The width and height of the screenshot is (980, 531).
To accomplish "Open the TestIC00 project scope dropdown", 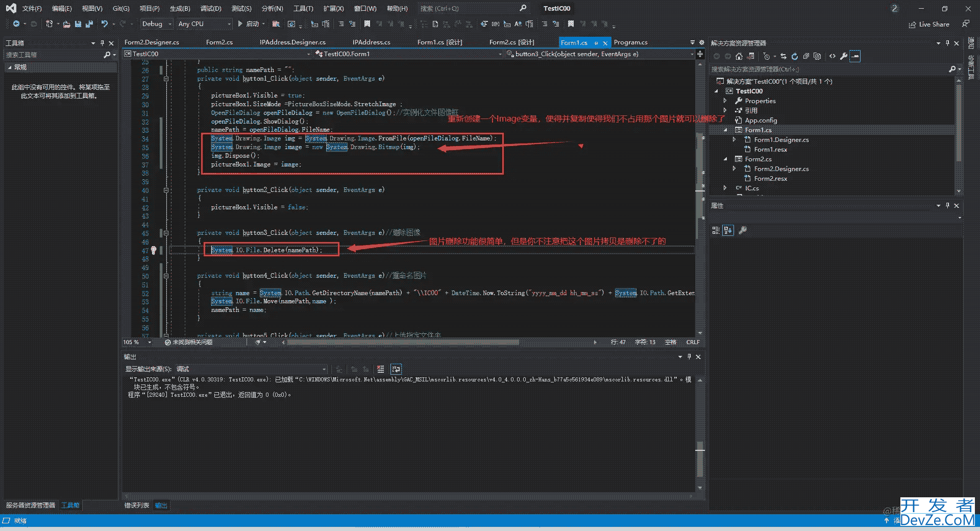I will pos(217,54).
